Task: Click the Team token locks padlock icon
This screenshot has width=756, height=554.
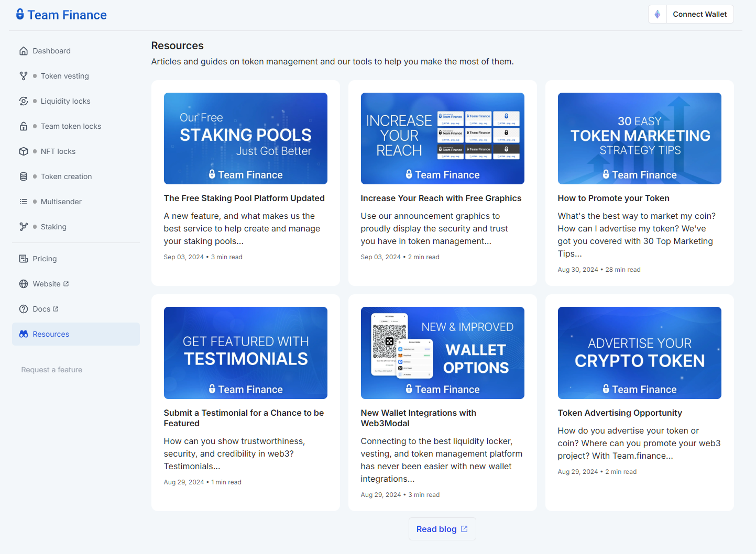Action: coord(24,126)
